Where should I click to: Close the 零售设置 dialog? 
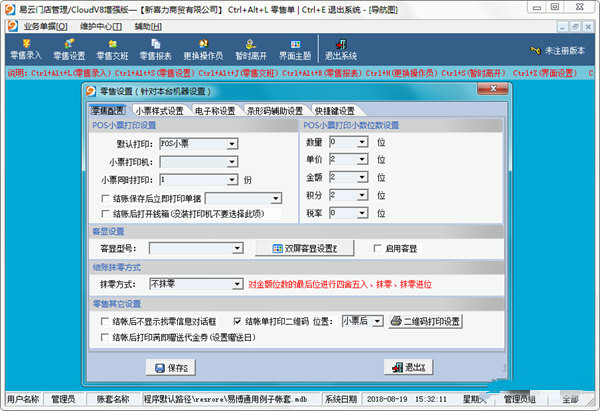(493, 89)
